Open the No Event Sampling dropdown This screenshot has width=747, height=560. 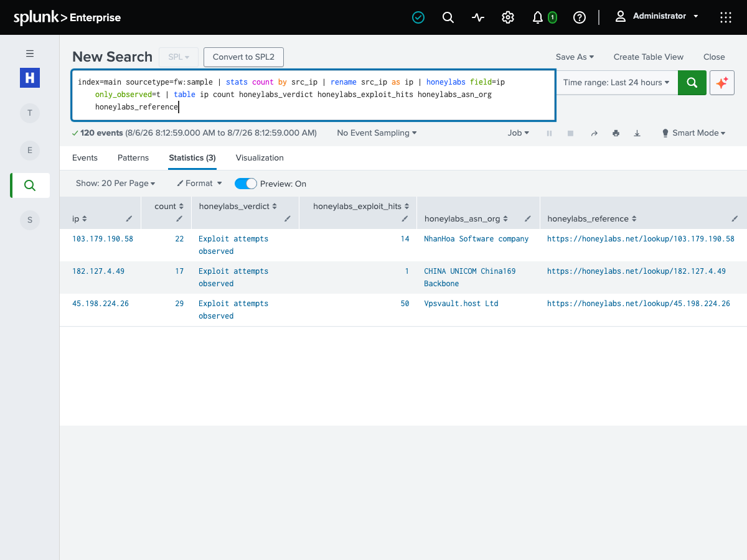coord(377,133)
